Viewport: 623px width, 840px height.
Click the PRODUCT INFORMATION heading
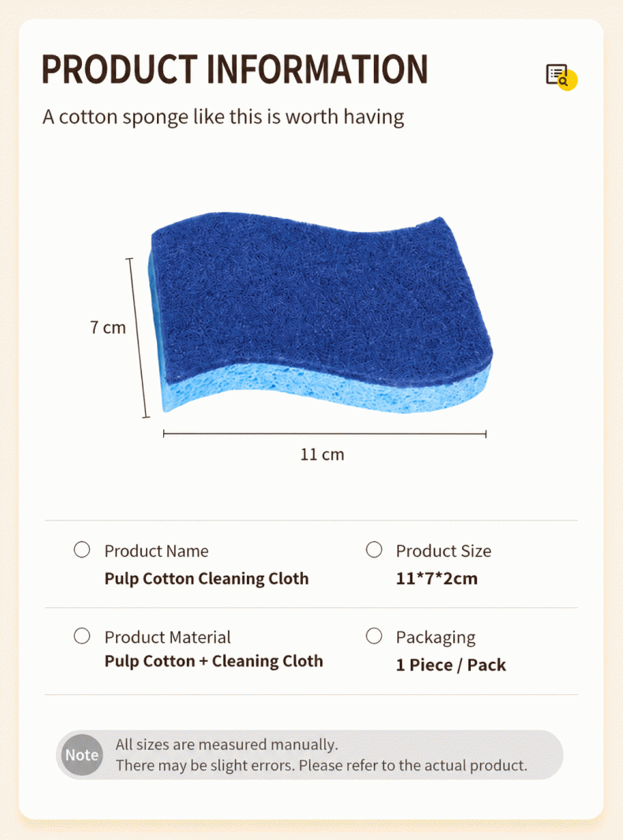pos(235,69)
